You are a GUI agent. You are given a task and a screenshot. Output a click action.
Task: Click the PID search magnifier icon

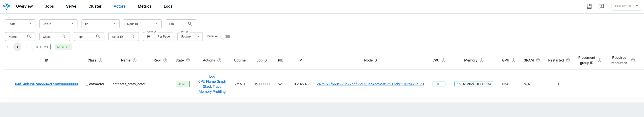(190, 24)
